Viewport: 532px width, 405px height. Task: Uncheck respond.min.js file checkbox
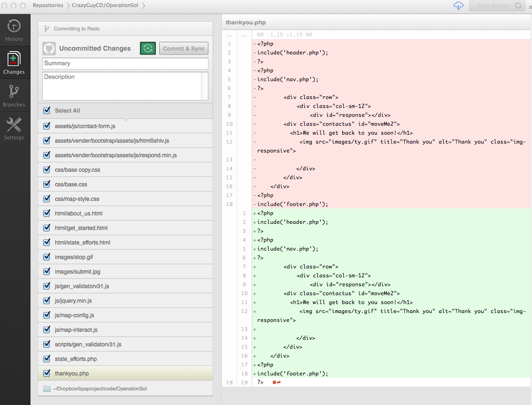[47, 155]
